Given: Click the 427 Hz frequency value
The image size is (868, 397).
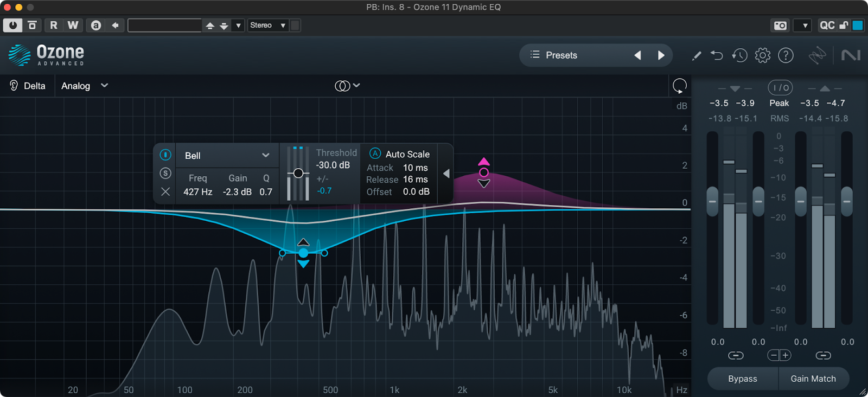Looking at the screenshot, I should coord(197,192).
